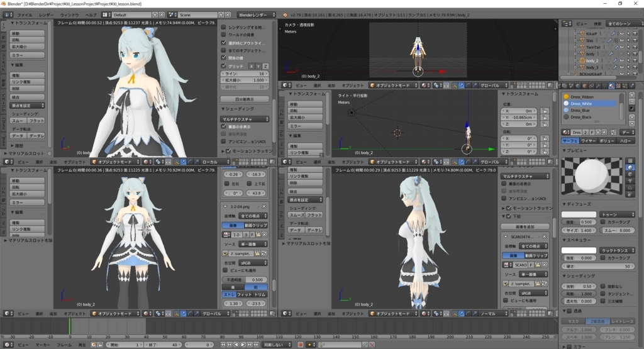This screenshot has width=644, height=349.
Task: Click the 四分割表示 button
Action: pos(245,99)
